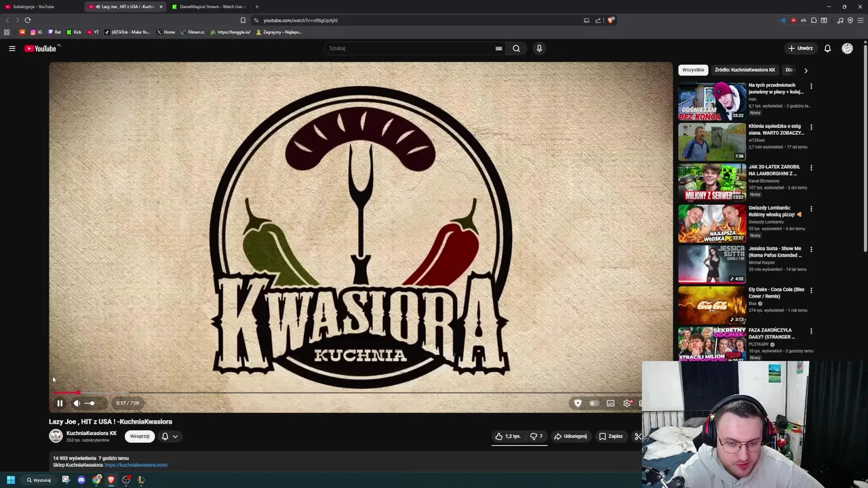
Task: Close the Lazy Joe tab
Action: [x=161, y=7]
